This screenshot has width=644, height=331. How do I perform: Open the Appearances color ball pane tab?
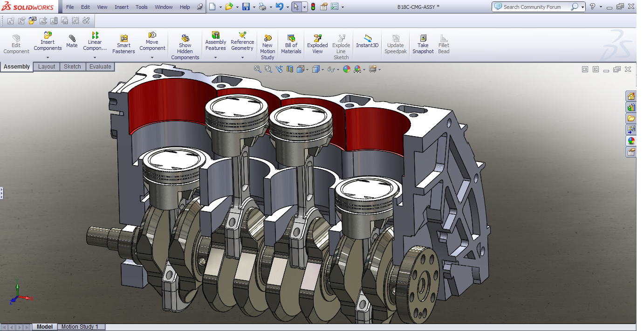click(x=631, y=141)
